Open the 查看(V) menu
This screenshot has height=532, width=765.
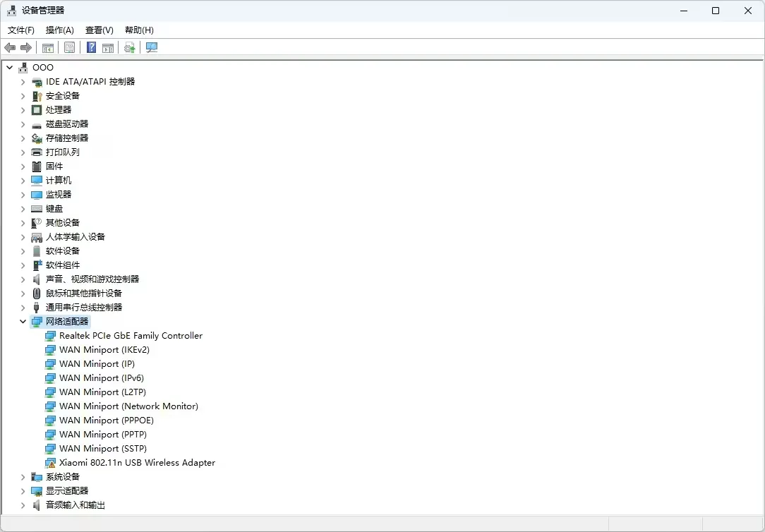tap(100, 30)
